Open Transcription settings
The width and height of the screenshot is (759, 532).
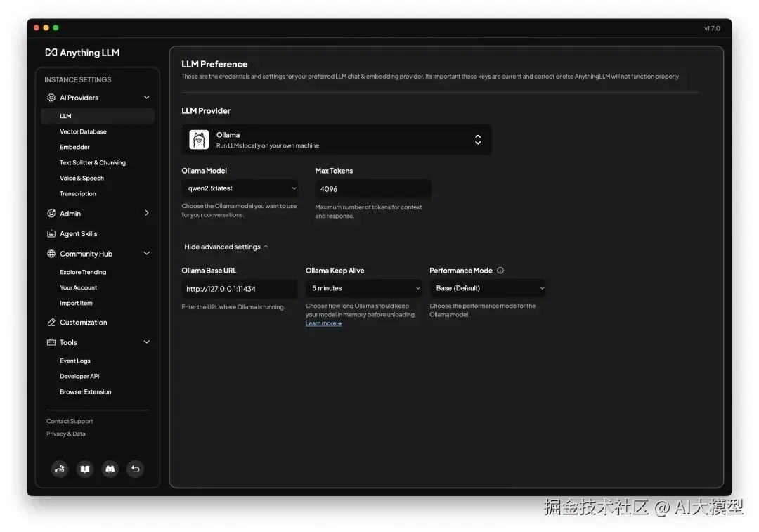coord(78,194)
